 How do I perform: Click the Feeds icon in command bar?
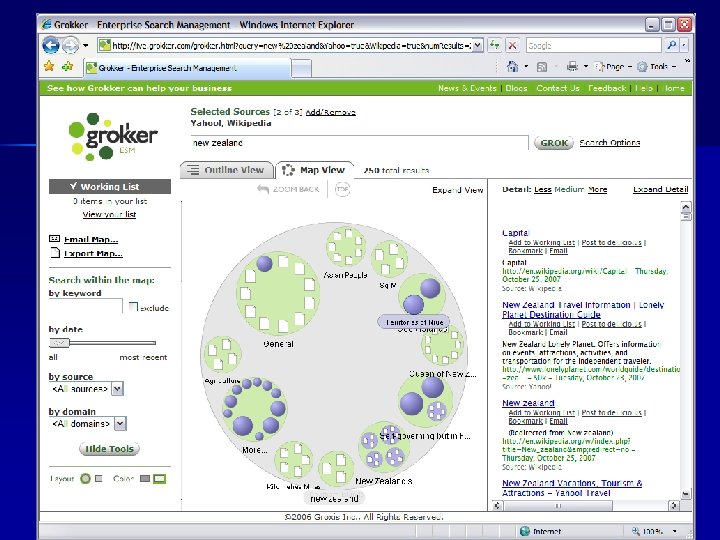coord(542,67)
